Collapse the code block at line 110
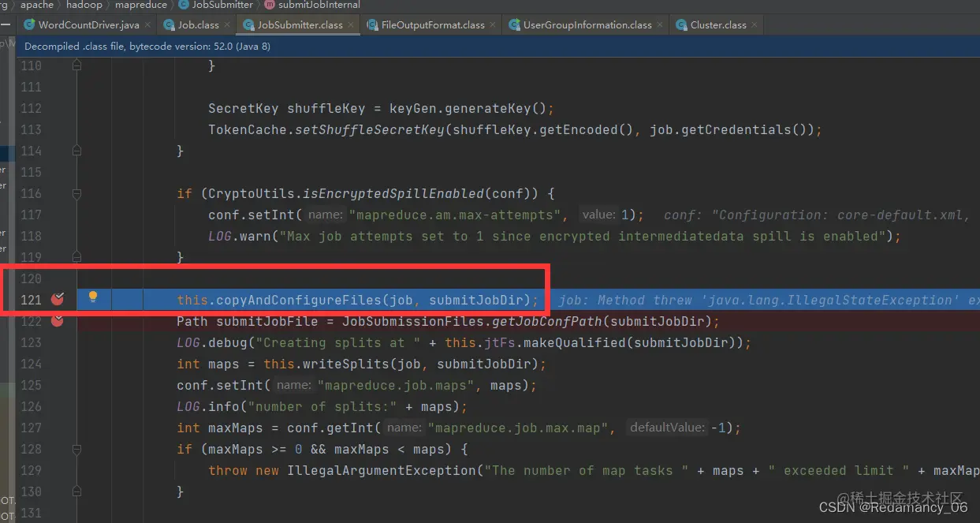The image size is (980, 523). (76, 65)
